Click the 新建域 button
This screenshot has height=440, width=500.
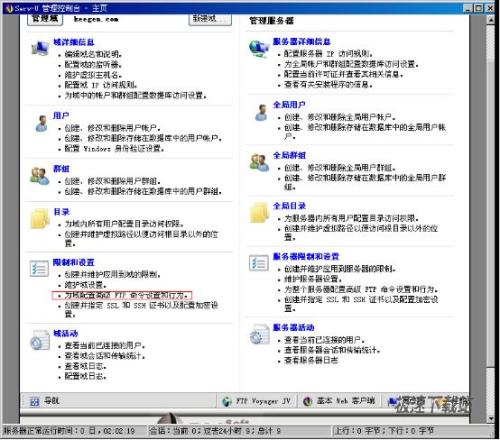pyautogui.click(x=210, y=19)
